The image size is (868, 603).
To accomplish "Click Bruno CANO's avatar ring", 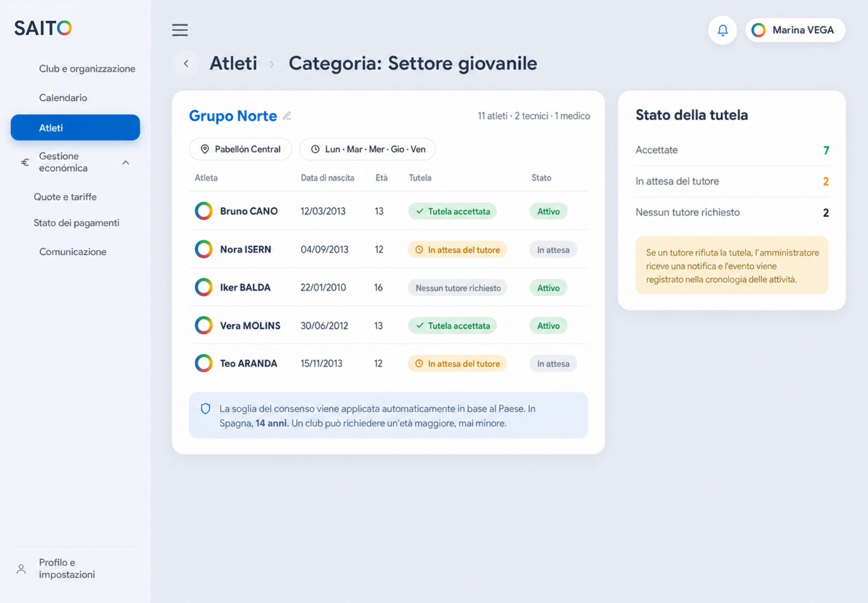I will 204,211.
